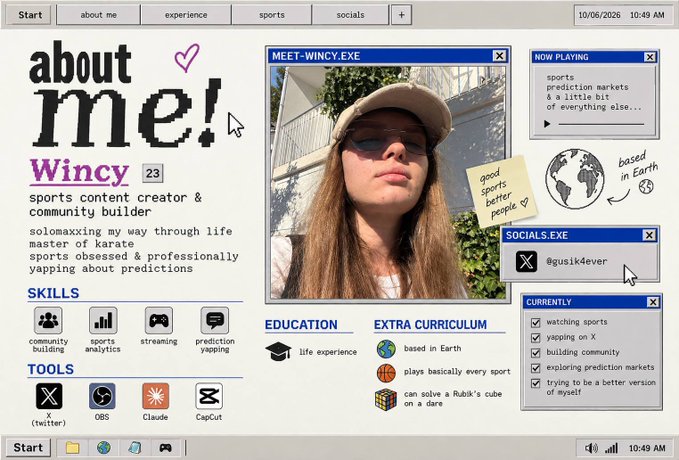Click the bottom taskbar clock 10:49 AM

647,448
